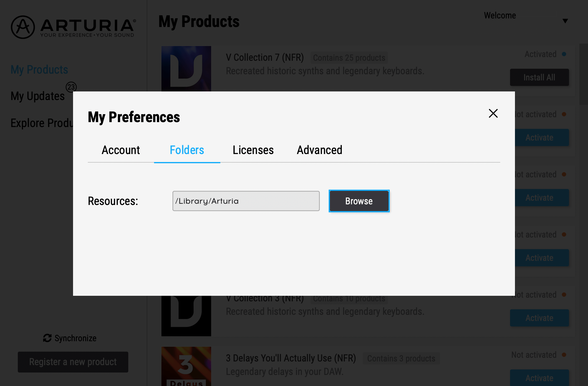Image resolution: width=588 pixels, height=386 pixels.
Task: Close the My Preferences dialog
Action: click(493, 113)
